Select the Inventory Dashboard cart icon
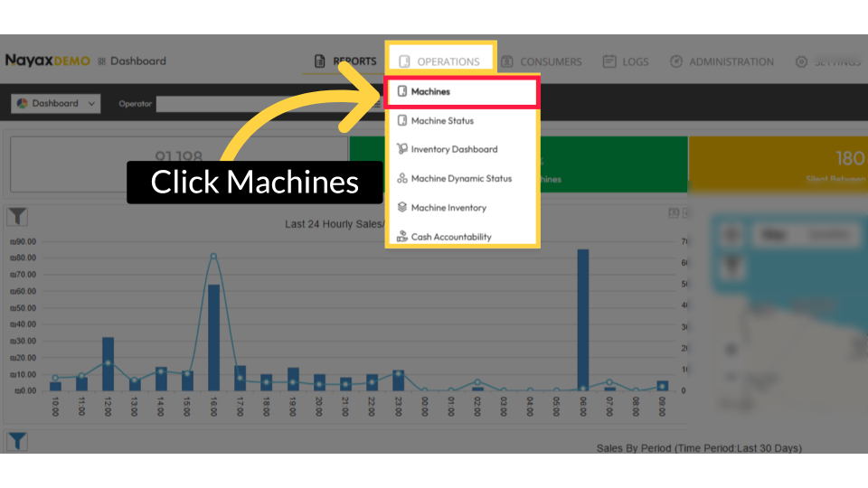The image size is (868, 488). [x=402, y=150]
